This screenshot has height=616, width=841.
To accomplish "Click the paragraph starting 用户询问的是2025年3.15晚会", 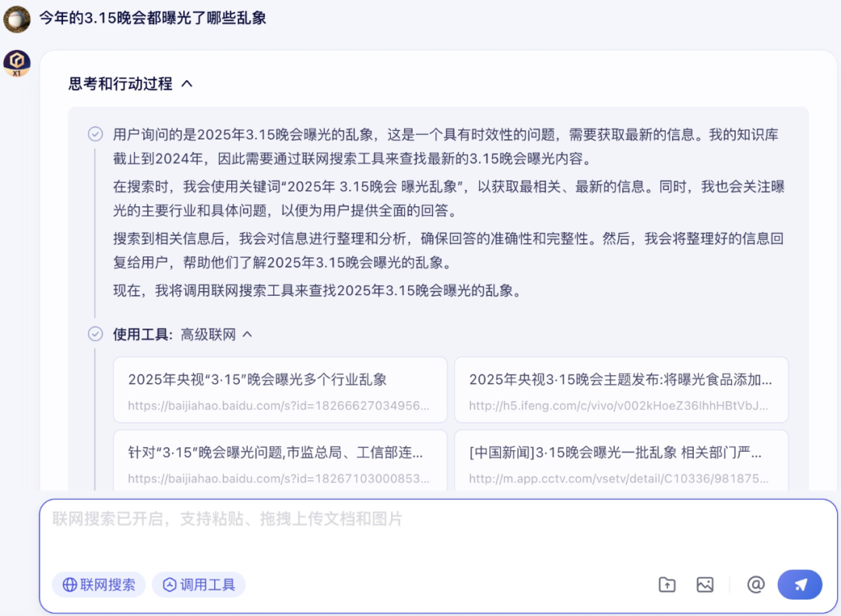I will (445, 146).
